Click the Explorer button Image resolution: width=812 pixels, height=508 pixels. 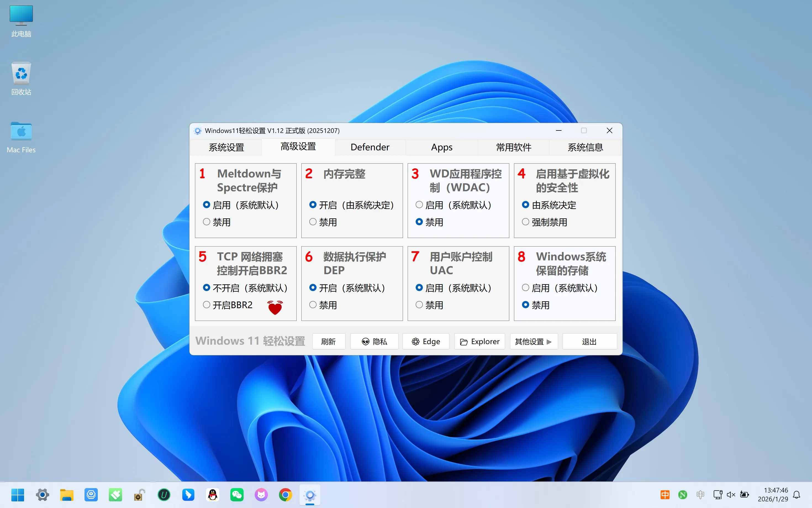[x=479, y=341]
